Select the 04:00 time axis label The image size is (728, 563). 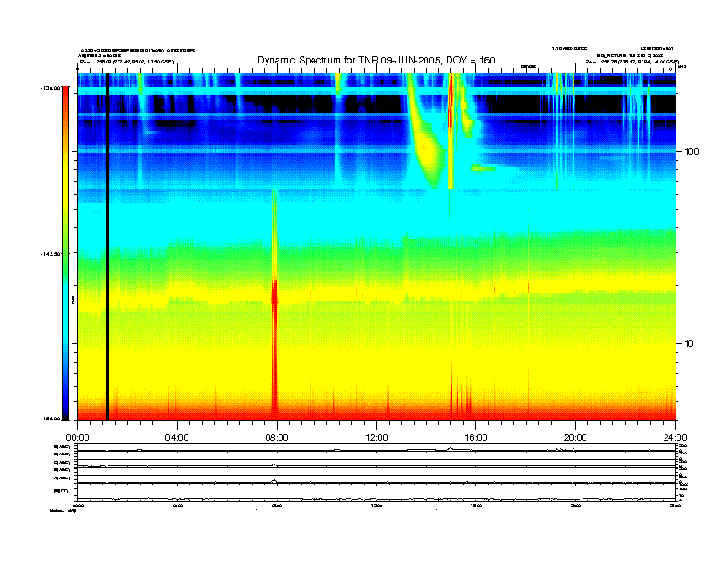coord(177,438)
